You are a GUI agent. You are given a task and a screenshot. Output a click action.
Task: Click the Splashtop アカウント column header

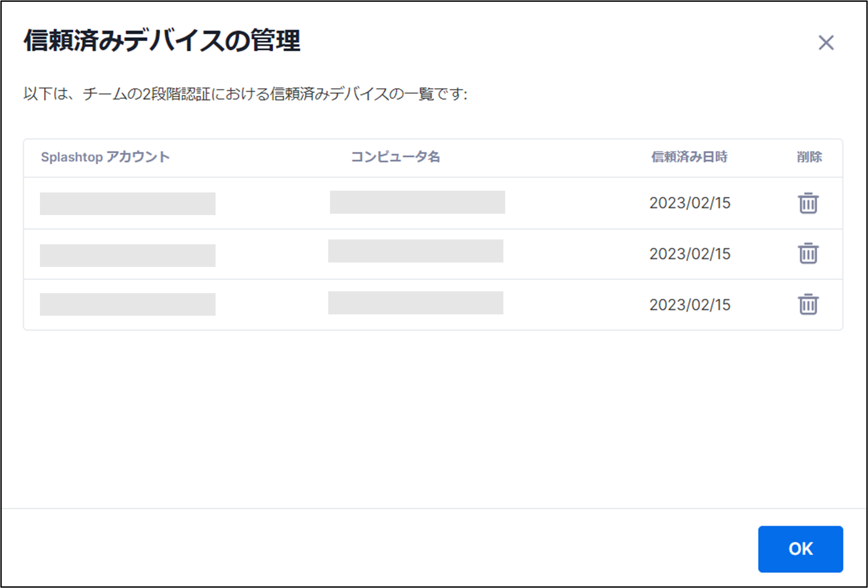tap(106, 157)
